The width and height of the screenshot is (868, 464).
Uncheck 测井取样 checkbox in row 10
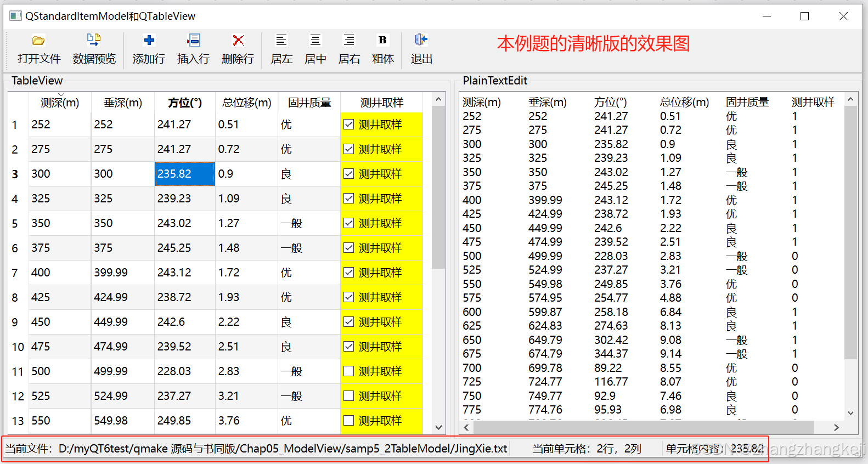pyautogui.click(x=349, y=347)
